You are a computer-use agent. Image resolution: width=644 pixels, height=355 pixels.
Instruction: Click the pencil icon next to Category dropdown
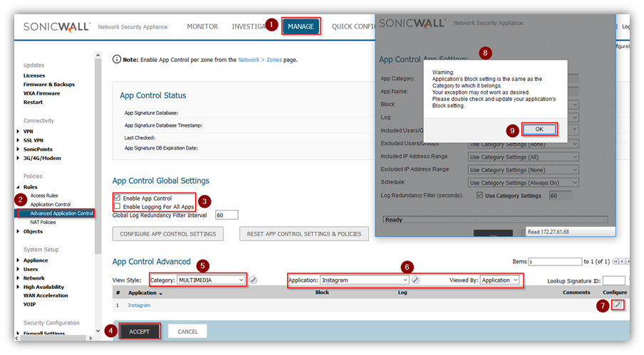[x=253, y=280]
